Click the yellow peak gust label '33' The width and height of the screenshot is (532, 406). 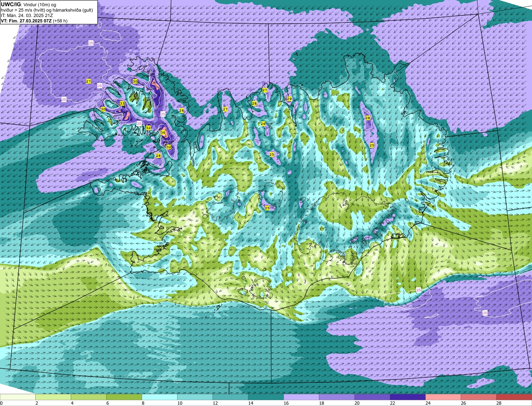click(x=122, y=103)
